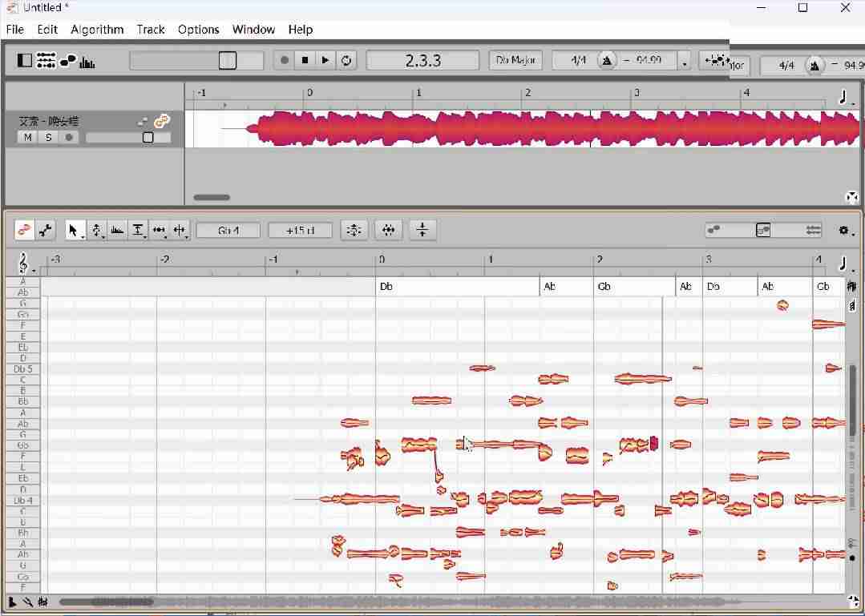This screenshot has width=865, height=616.
Task: Select the Pitch tool
Action: click(x=96, y=231)
